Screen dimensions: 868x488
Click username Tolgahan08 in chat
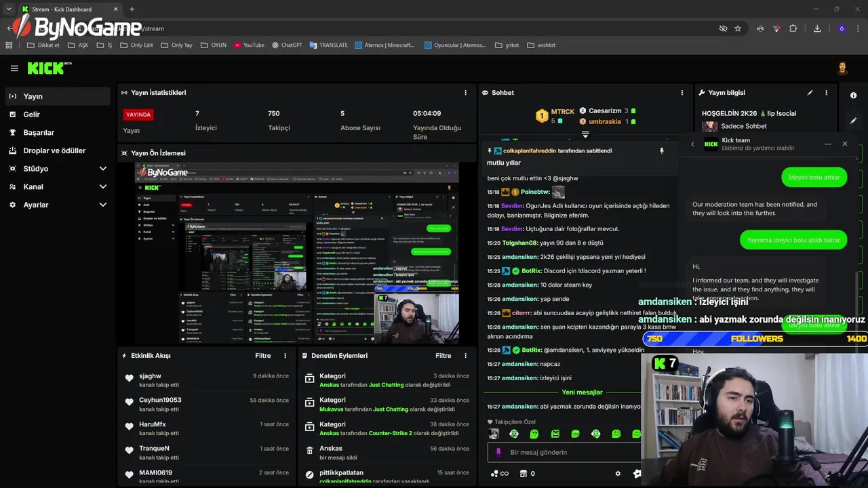[x=519, y=243]
